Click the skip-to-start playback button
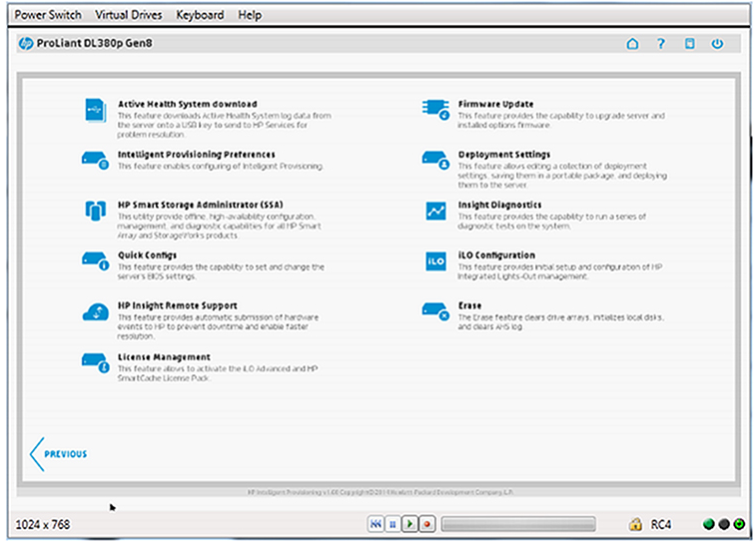This screenshot has width=756, height=545. pos(376,524)
